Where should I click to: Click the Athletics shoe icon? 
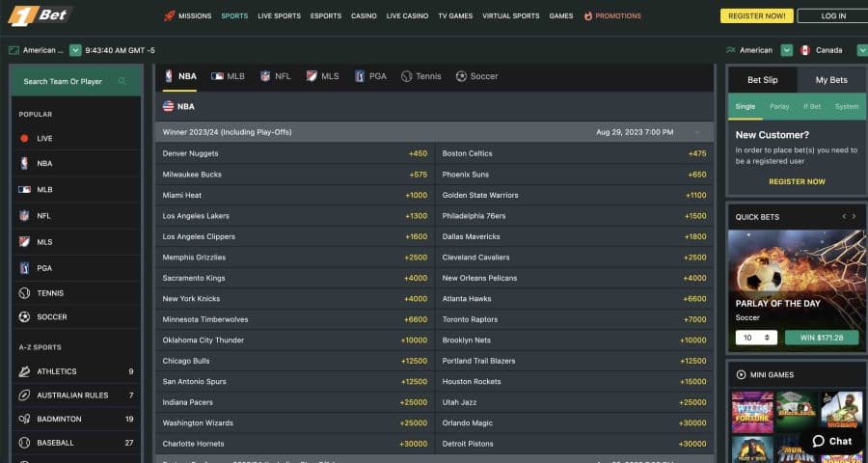click(x=24, y=371)
